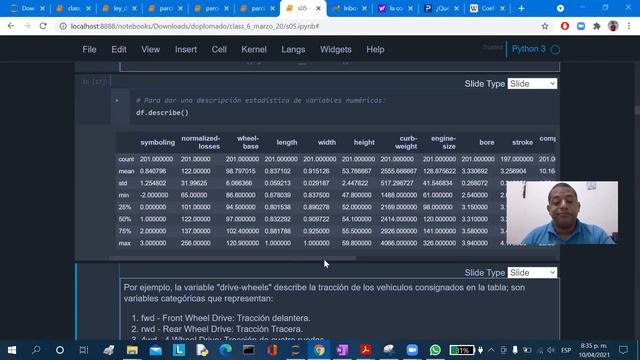Click the page vertical scrollbar

pos(637,110)
